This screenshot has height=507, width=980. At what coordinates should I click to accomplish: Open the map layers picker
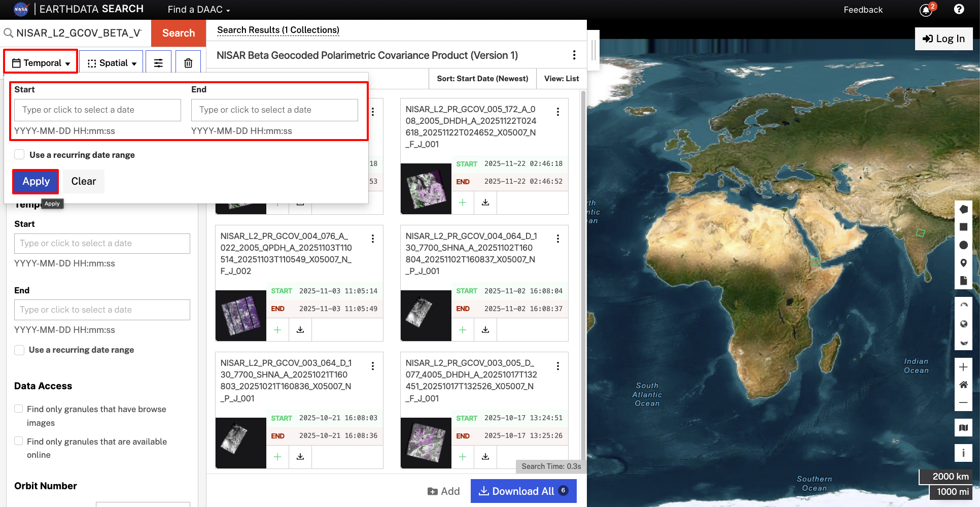coord(964,428)
